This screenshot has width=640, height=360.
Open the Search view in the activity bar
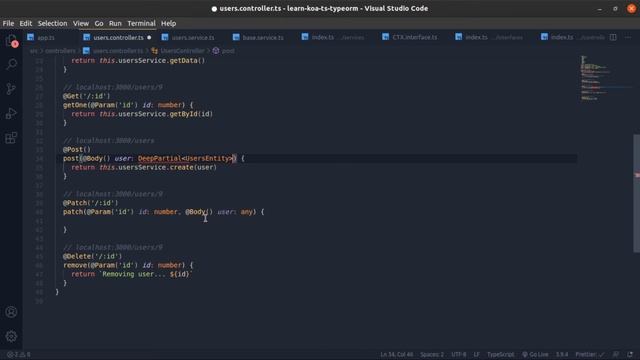click(11, 64)
